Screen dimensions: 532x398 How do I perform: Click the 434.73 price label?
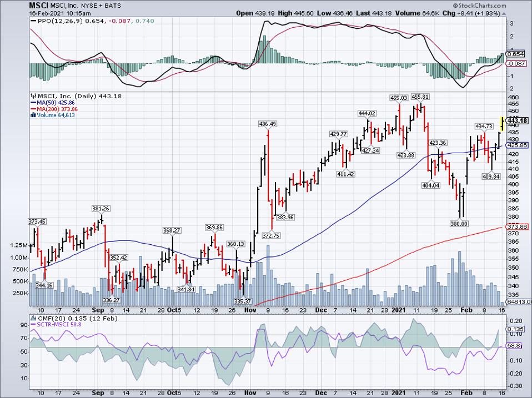pyautogui.click(x=484, y=127)
